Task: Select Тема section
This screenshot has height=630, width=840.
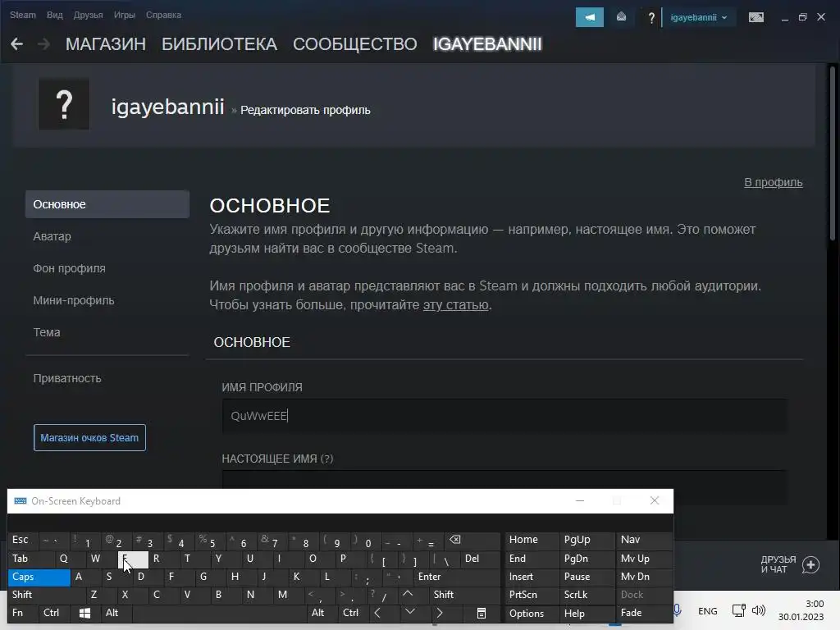Action: point(47,332)
